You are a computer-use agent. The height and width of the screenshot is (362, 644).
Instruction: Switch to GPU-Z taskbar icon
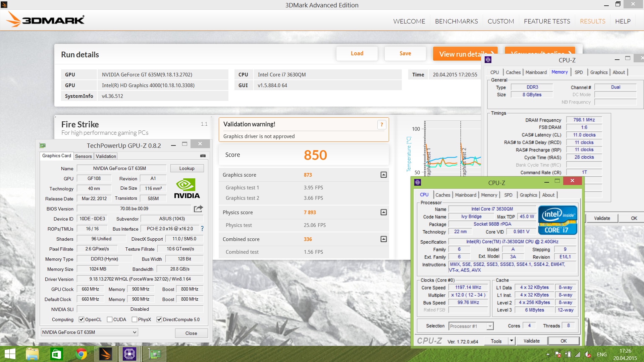(155, 354)
